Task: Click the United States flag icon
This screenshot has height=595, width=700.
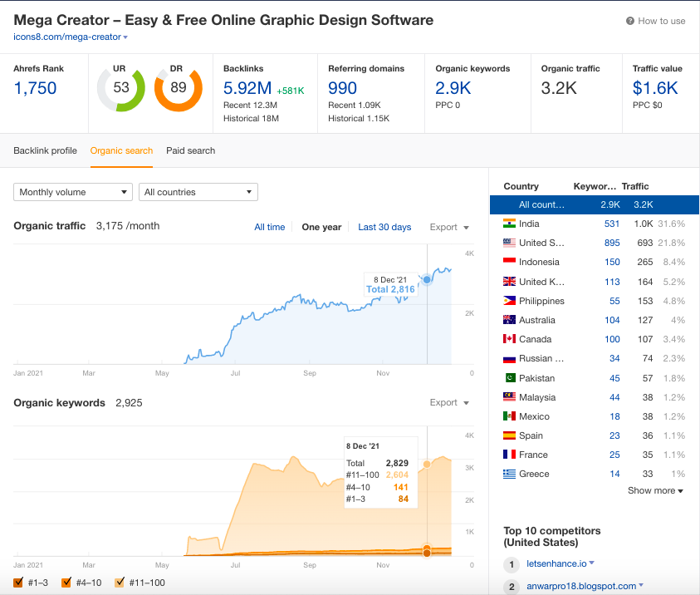Action: tap(509, 243)
